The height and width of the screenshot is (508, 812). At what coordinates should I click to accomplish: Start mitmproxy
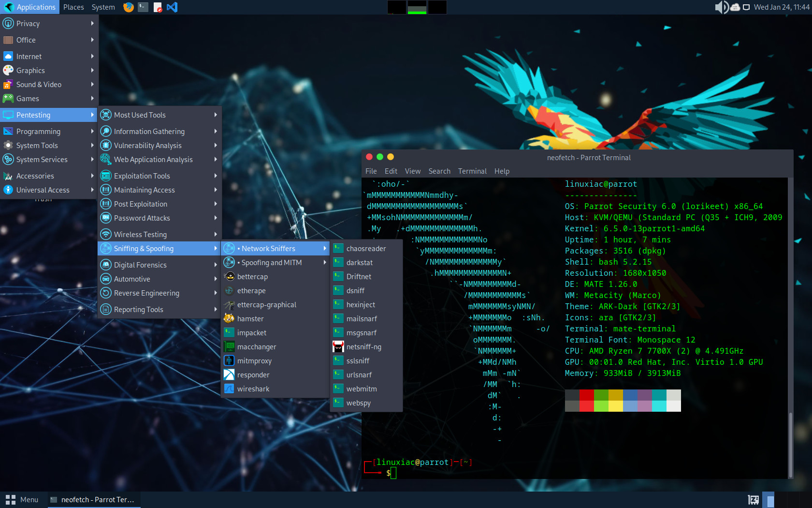coord(275,361)
